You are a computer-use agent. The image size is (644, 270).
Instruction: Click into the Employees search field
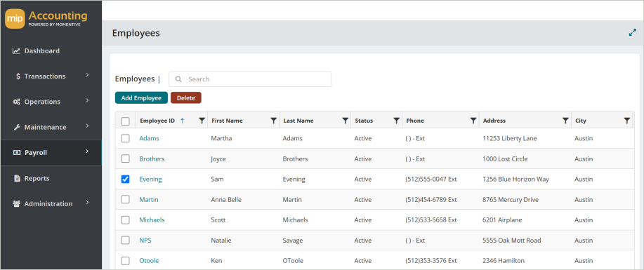click(x=250, y=79)
